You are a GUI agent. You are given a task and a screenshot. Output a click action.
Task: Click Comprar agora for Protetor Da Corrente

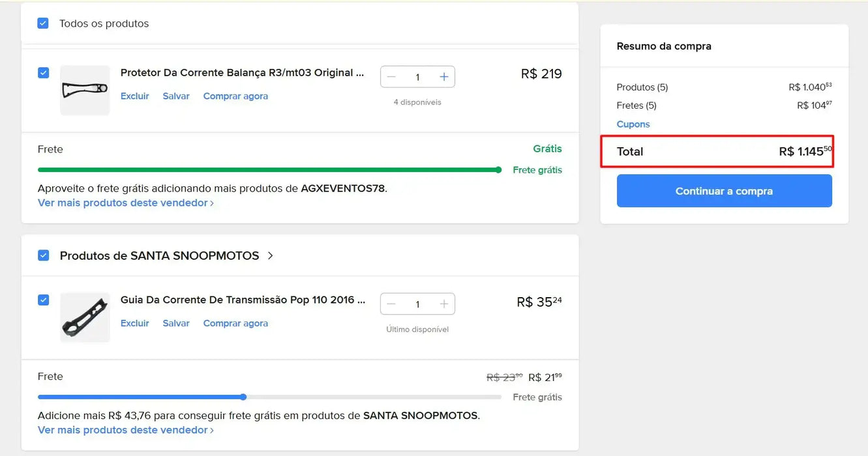(235, 96)
